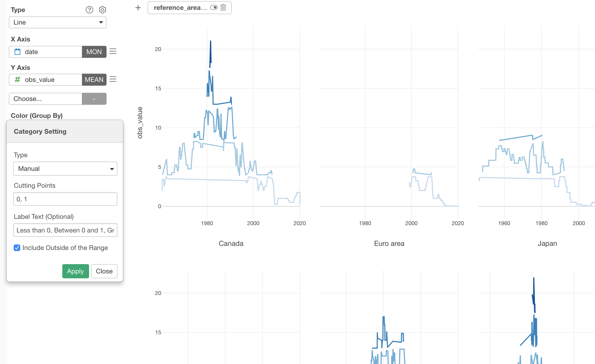Click the obs_value numeric hash icon
Image resolution: width=595 pixels, height=364 pixels.
tap(17, 80)
